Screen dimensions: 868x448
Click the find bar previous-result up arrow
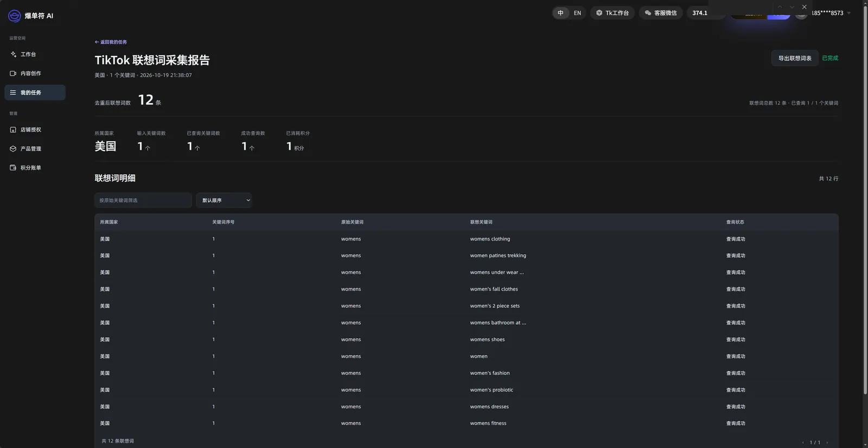pyautogui.click(x=780, y=7)
